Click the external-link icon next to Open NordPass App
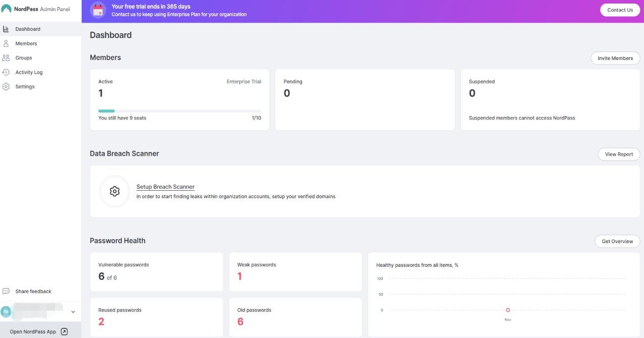Screen dimensions: 644x338 pos(64,331)
